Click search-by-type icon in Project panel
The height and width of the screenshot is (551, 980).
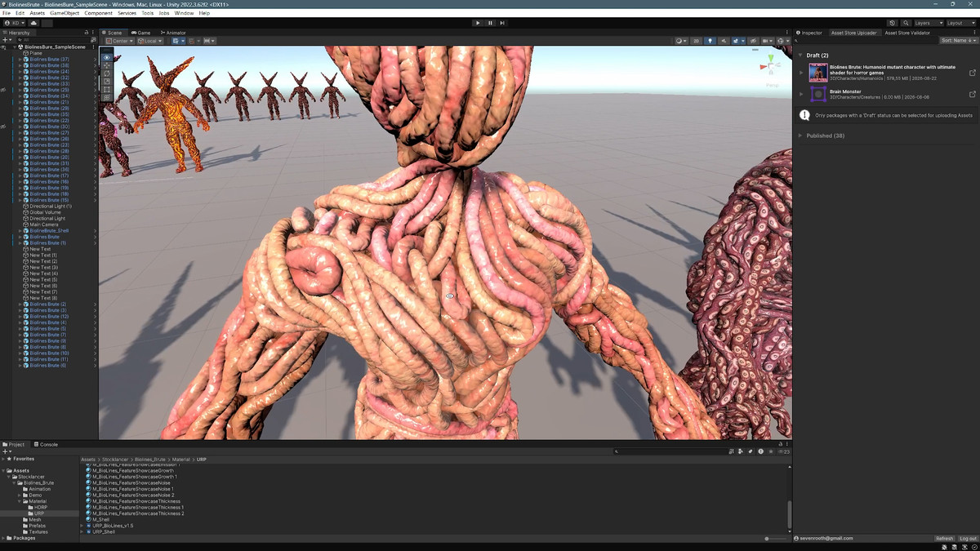tap(740, 451)
